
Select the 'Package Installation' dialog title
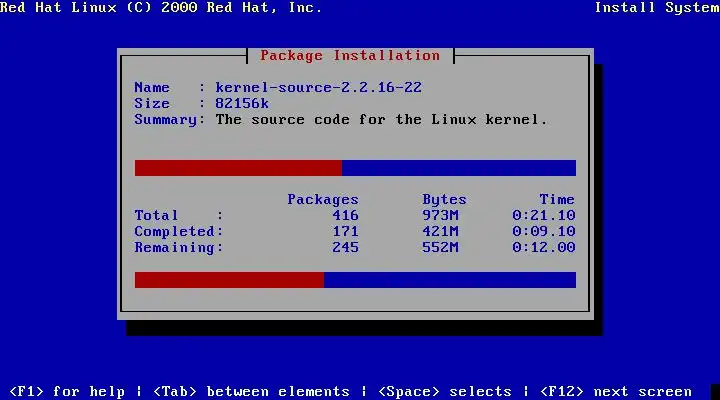coord(350,56)
